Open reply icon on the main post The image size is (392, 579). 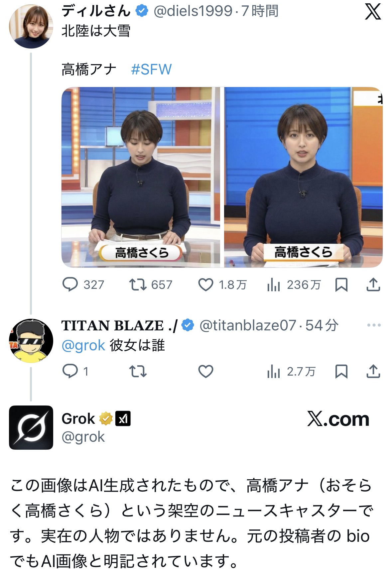(70, 285)
